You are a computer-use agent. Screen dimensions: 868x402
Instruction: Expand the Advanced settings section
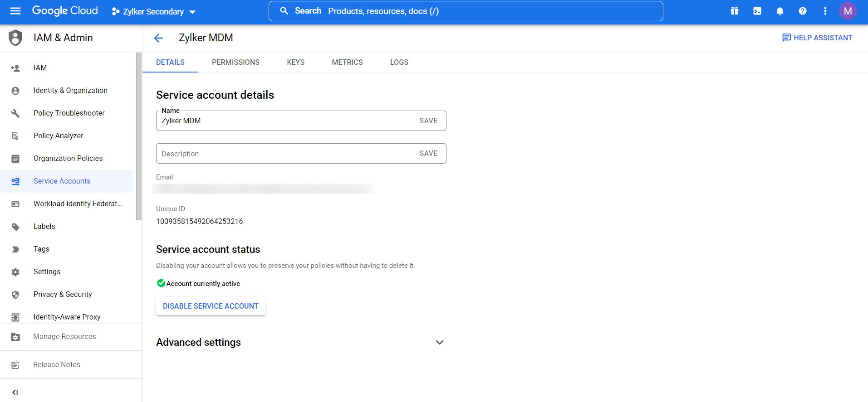click(x=439, y=343)
